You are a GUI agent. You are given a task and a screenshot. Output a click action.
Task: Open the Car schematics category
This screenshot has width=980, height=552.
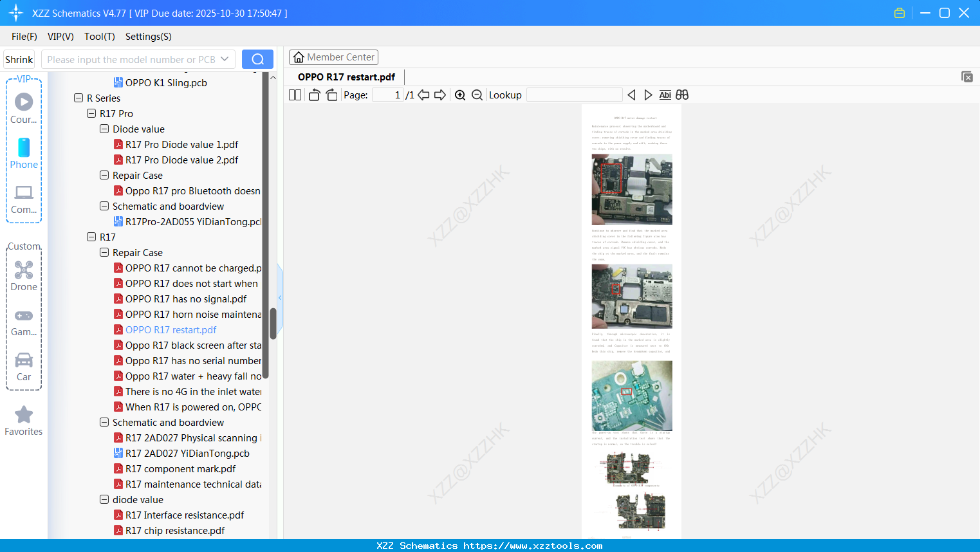coord(23,366)
